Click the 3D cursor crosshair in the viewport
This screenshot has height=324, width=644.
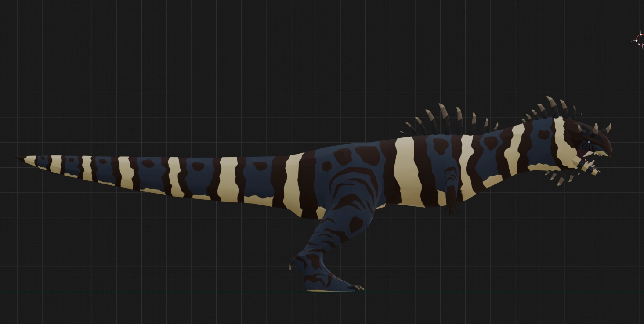pos(640,40)
